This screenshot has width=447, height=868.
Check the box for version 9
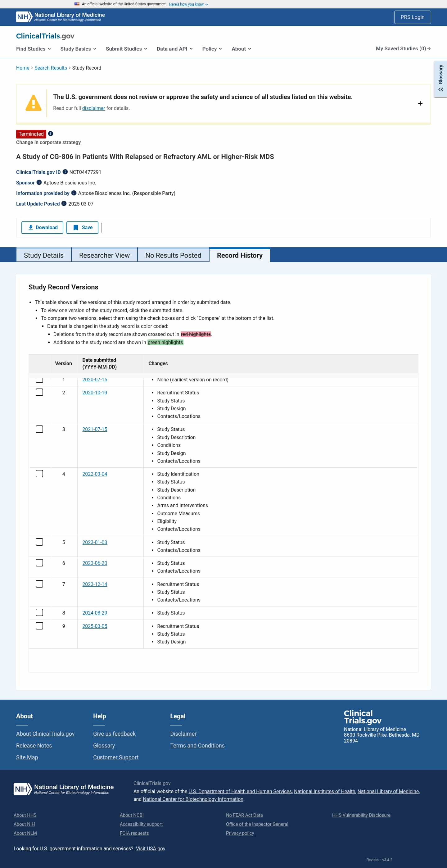(x=39, y=626)
